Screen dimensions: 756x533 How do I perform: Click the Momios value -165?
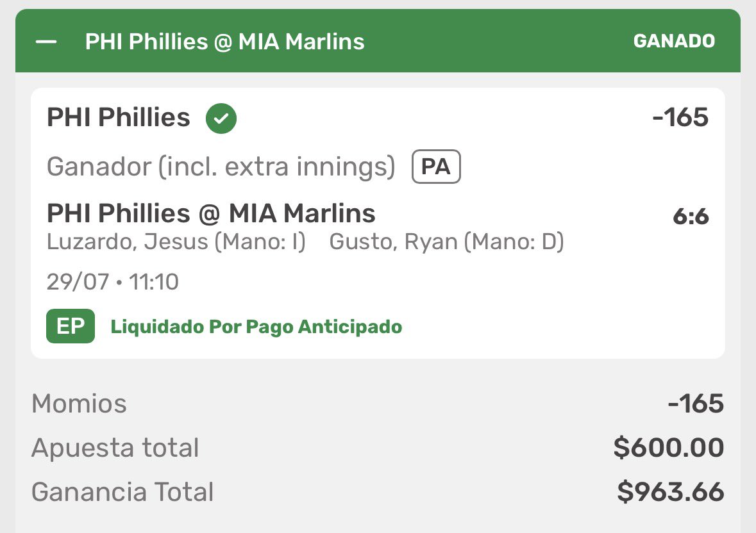[696, 404]
